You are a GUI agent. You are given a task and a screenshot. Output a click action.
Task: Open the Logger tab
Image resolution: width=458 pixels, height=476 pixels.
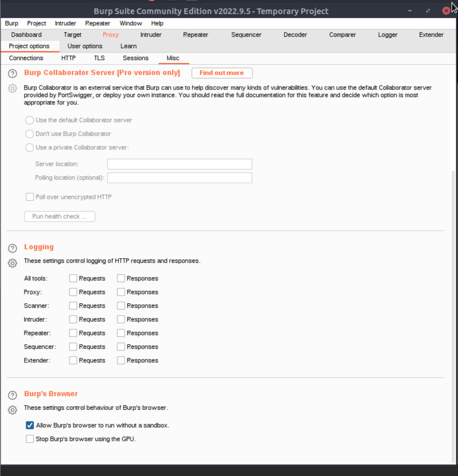tap(387, 35)
